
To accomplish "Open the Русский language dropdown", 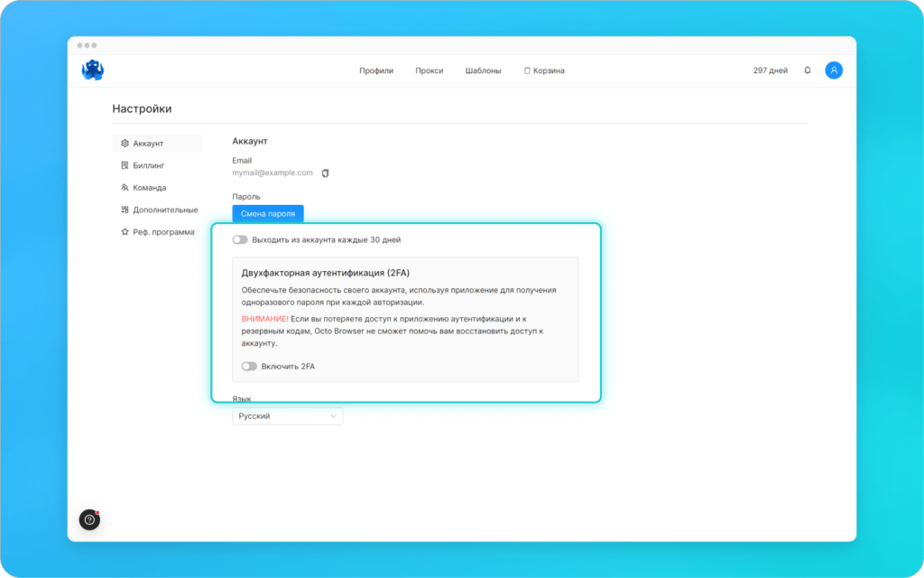I will pos(288,416).
